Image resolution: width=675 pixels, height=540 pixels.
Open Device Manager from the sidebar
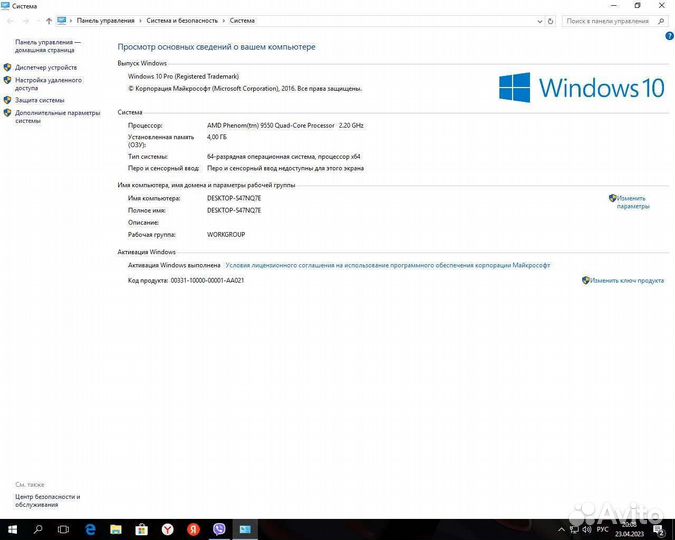click(46, 67)
